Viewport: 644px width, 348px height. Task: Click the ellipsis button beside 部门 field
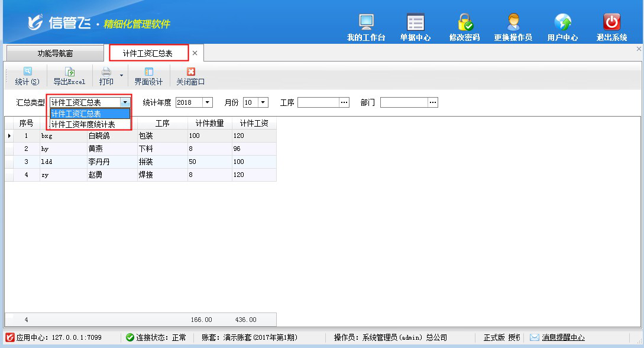pyautogui.click(x=433, y=102)
